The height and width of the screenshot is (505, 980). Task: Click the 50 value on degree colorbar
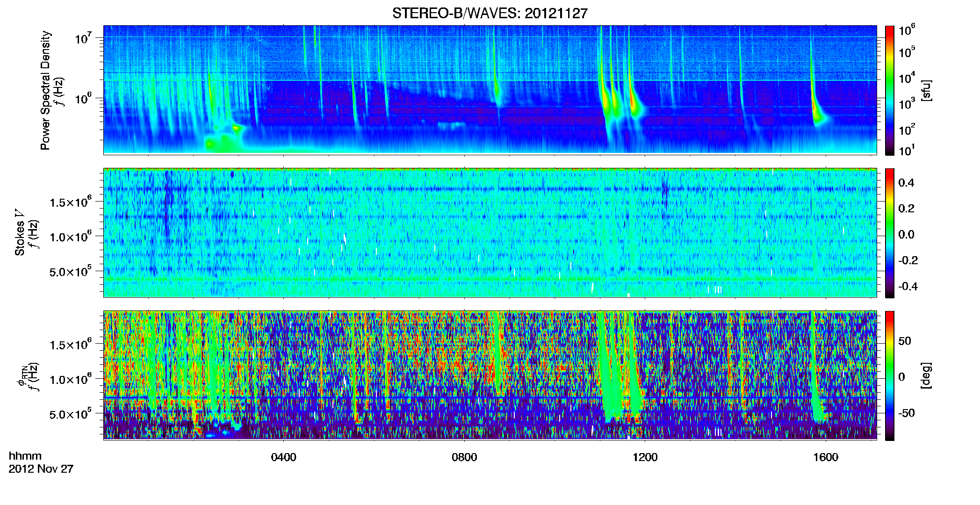[905, 341]
